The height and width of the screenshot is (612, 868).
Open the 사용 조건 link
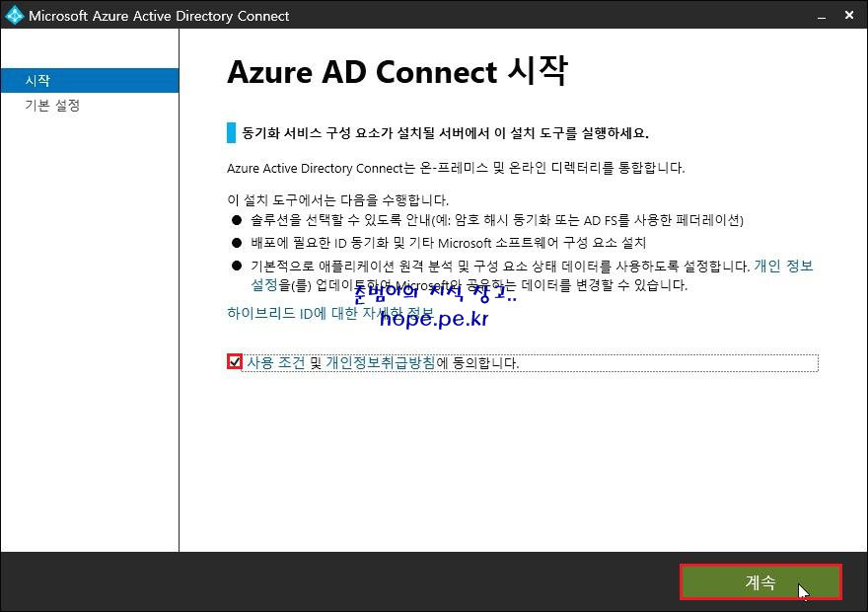(275, 363)
